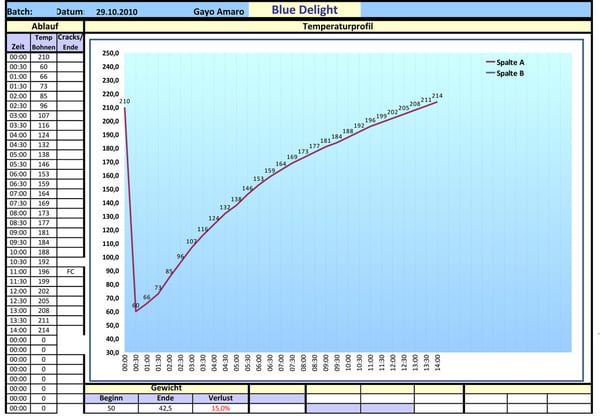
Task: Select table cell with temperature 208
Action: point(44,311)
